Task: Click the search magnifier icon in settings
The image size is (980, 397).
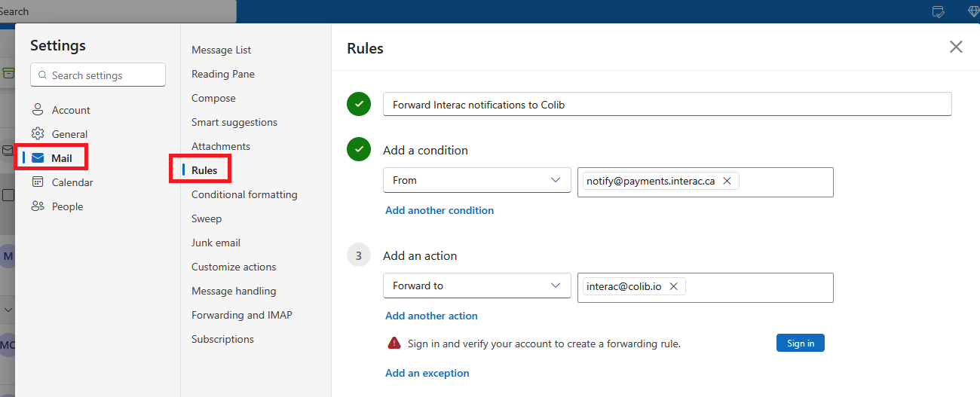Action: (x=41, y=75)
